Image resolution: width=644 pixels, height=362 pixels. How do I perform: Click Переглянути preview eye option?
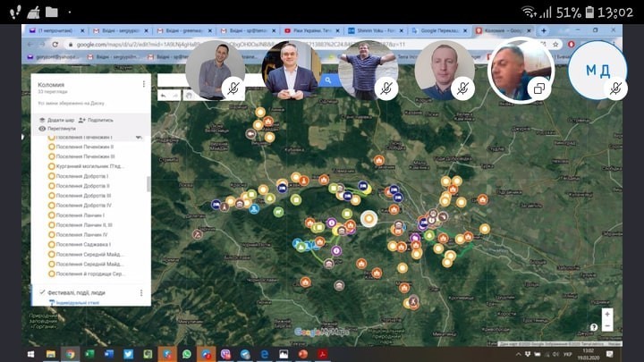click(58, 129)
